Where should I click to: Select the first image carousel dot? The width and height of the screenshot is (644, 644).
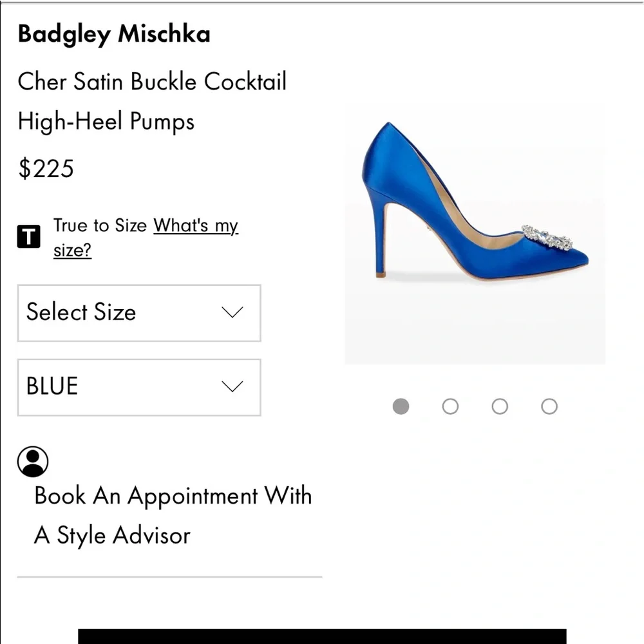pyautogui.click(x=401, y=406)
